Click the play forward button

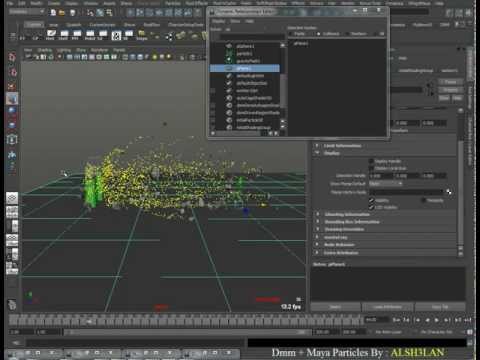click(x=436, y=320)
